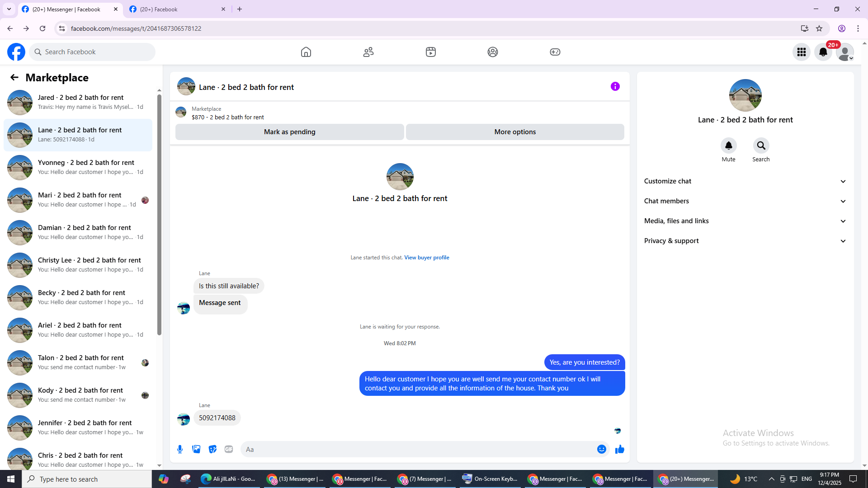Mute this conversation with bell button
868x488 pixels.
[x=728, y=145]
